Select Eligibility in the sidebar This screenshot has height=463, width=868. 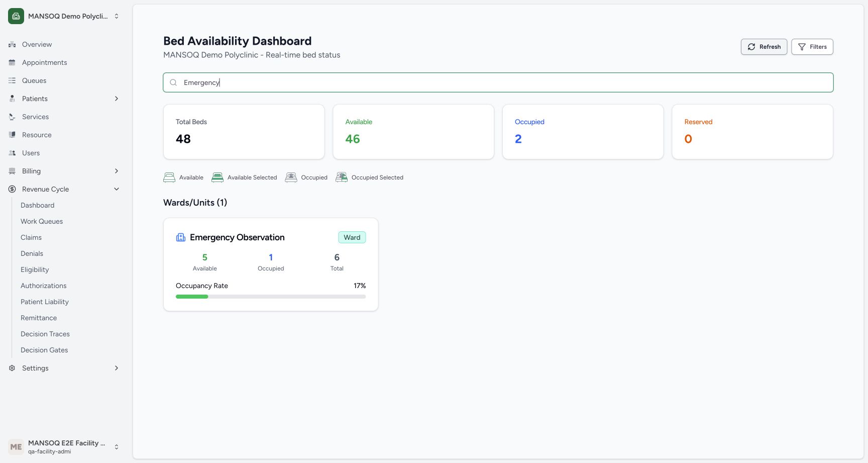[35, 269]
